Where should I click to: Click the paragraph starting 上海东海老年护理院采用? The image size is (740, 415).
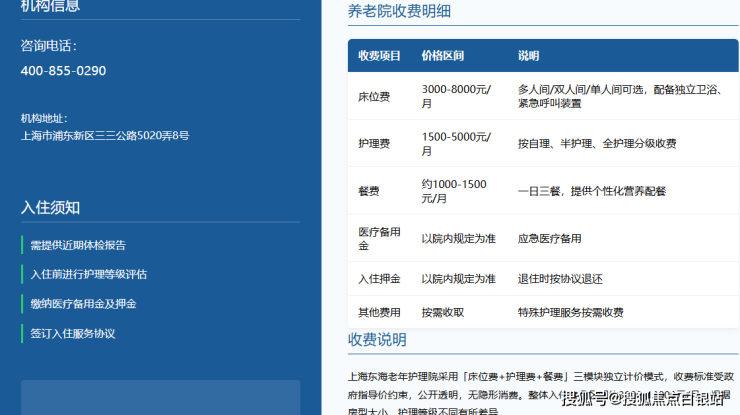[541, 394]
